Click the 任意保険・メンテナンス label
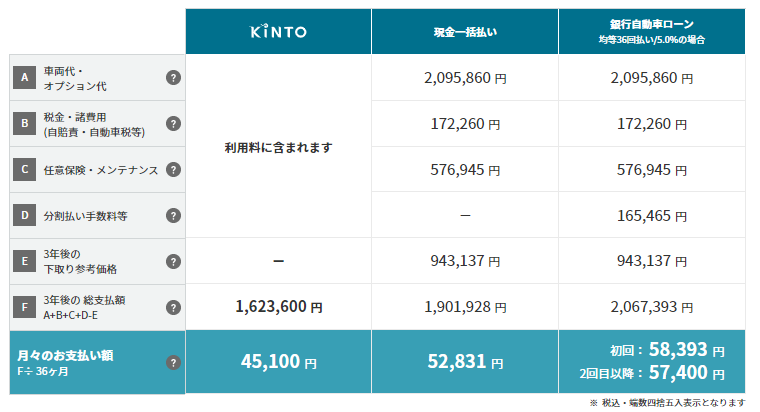This screenshot has width=760, height=412. [x=101, y=170]
